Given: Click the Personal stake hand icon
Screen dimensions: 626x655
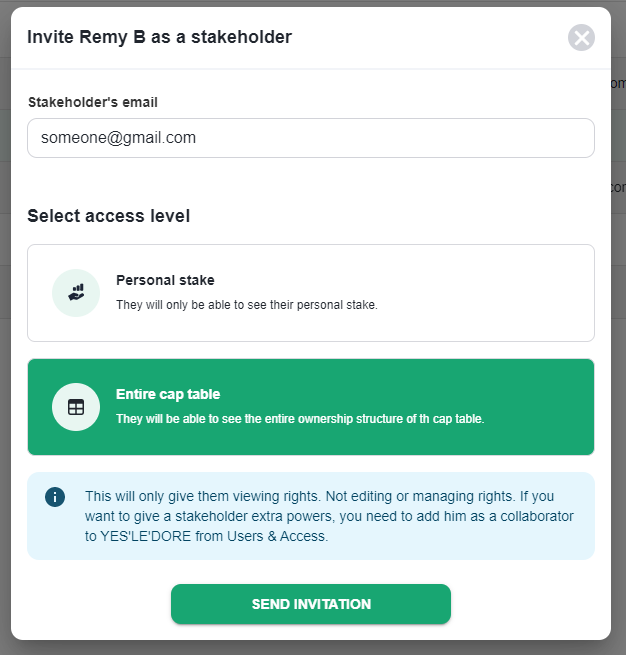Looking at the screenshot, I should 76,293.
